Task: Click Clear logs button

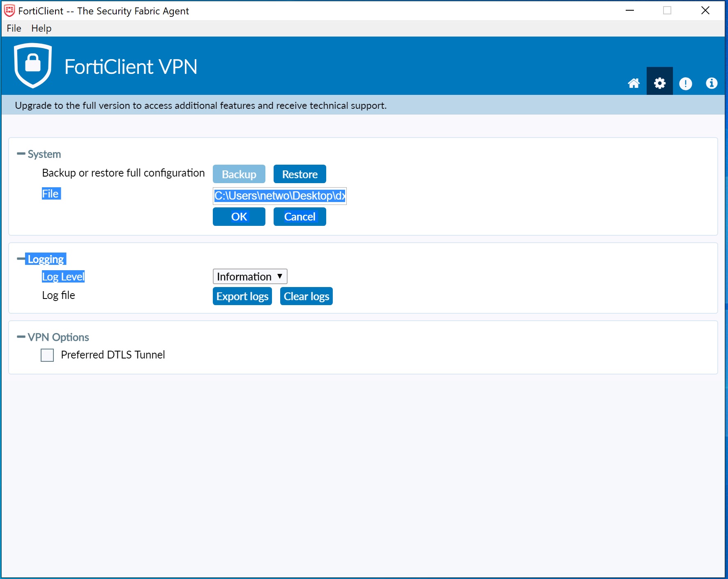Action: pyautogui.click(x=306, y=296)
